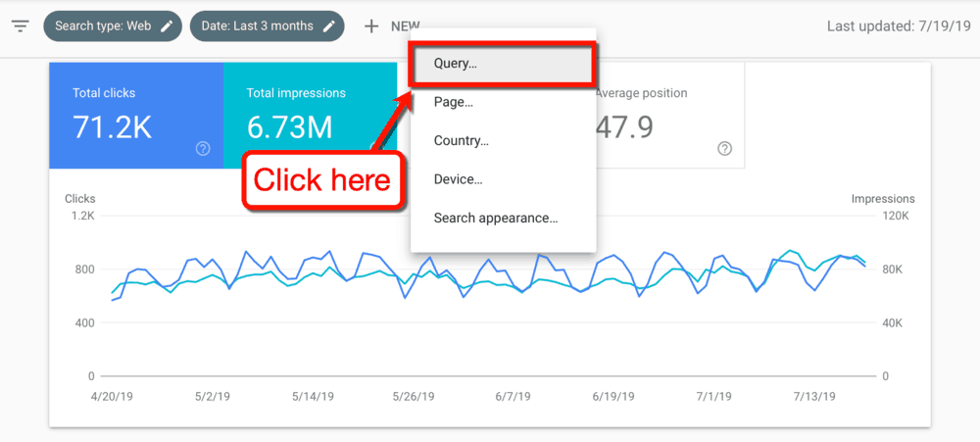This screenshot has height=442, width=980.
Task: Toggle the Total clicks metric card
Action: click(136, 116)
